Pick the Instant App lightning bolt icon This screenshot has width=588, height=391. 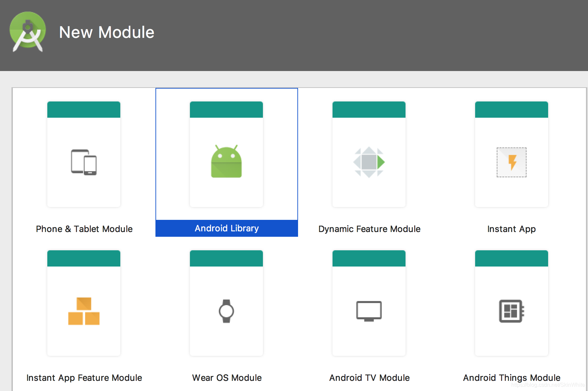point(512,162)
